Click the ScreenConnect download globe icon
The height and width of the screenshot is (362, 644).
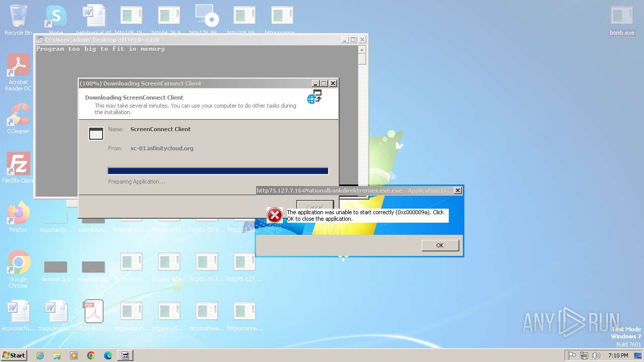pos(314,97)
